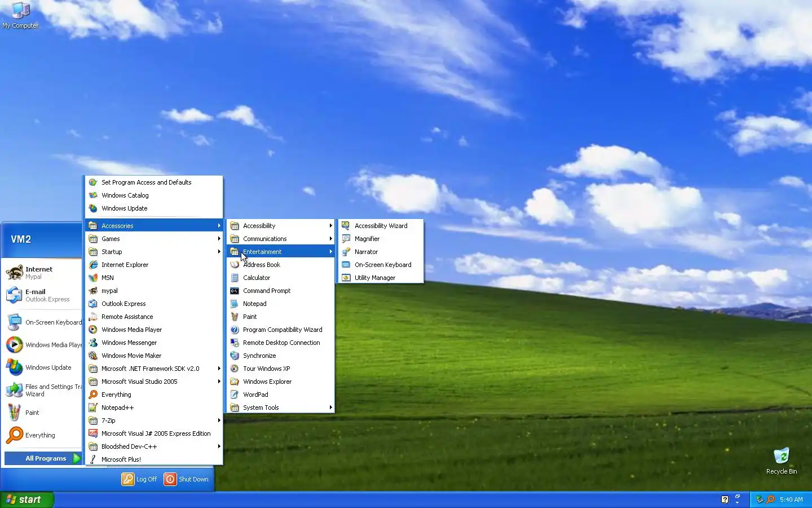Screen dimensions: 812x508
Task: Launch Utility Manager
Action: (381, 278)
